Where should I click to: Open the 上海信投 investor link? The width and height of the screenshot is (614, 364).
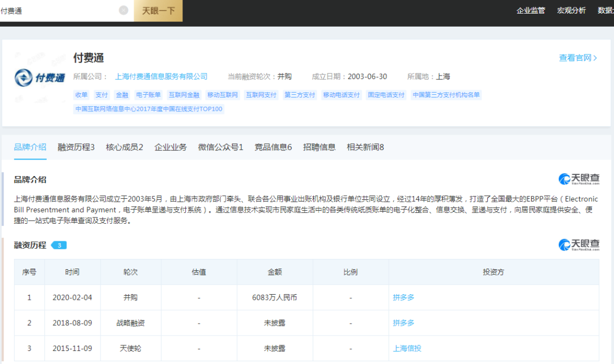point(407,348)
